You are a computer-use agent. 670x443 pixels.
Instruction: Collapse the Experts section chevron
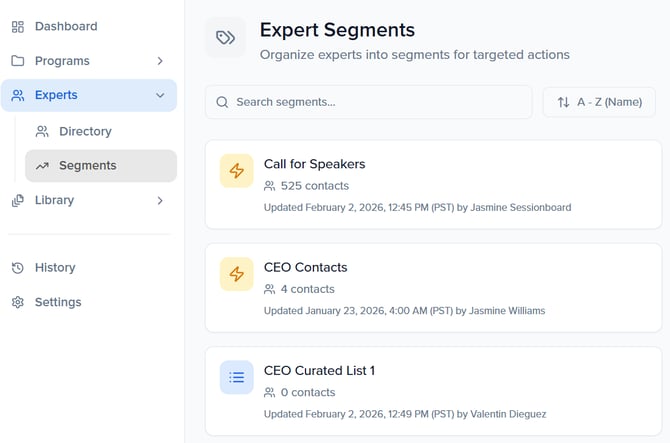tap(160, 96)
